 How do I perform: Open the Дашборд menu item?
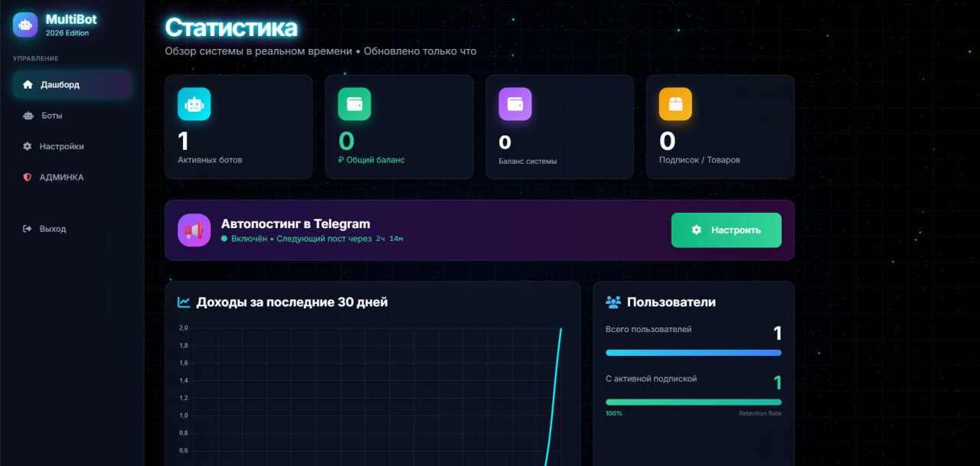click(x=72, y=85)
